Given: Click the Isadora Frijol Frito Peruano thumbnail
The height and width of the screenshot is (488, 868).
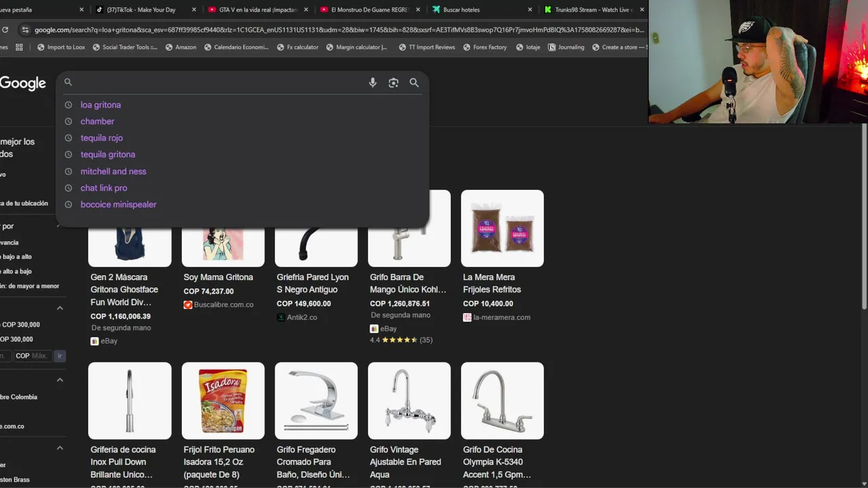Looking at the screenshot, I should tap(223, 401).
